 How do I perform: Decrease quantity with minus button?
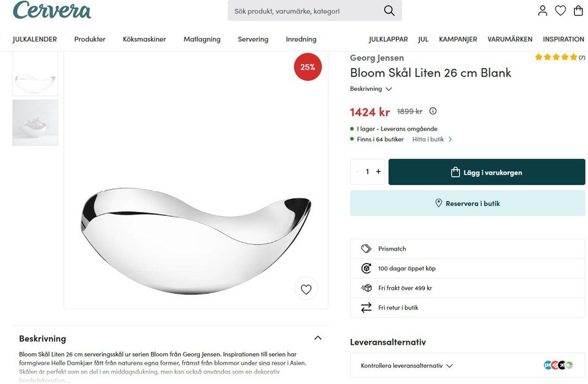(x=357, y=171)
